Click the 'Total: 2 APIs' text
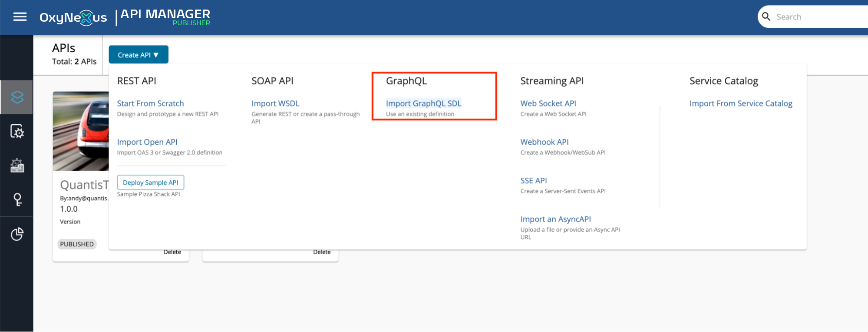Screen dimensions: 868x332 click(x=74, y=62)
